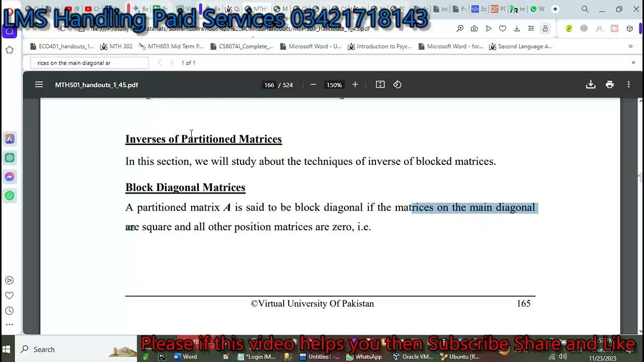644x362 pixels.
Task: Open Easy Setup lines icon
Action: 531,29
